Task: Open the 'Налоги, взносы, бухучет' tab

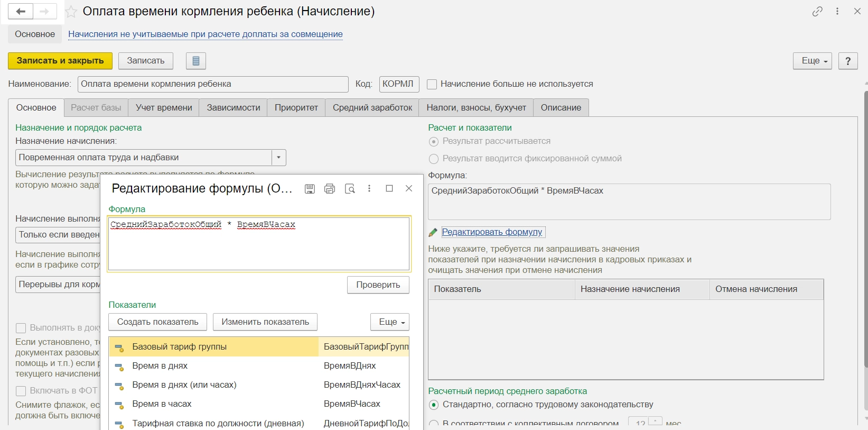Action: 476,107
